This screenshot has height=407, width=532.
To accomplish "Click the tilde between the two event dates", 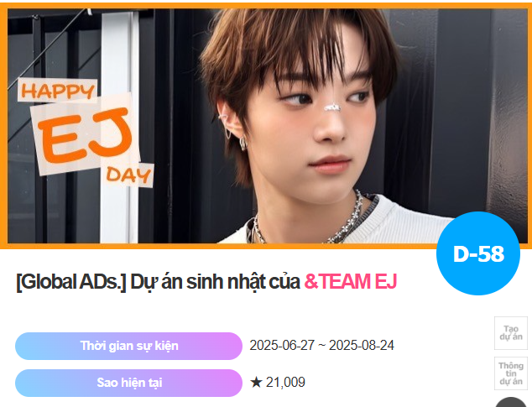I will tap(321, 346).
